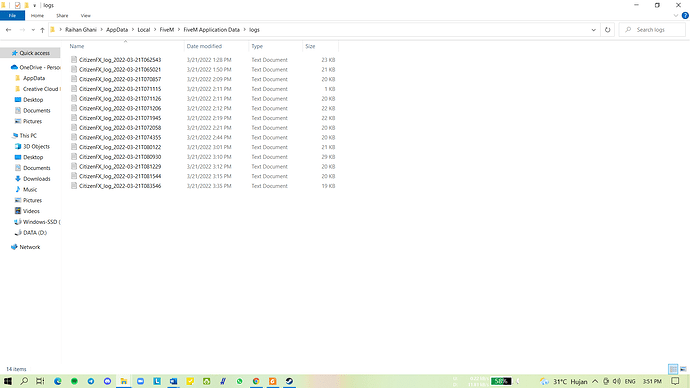This screenshot has height=388, width=690.
Task: Open the File menu tab
Action: pyautogui.click(x=12, y=15)
